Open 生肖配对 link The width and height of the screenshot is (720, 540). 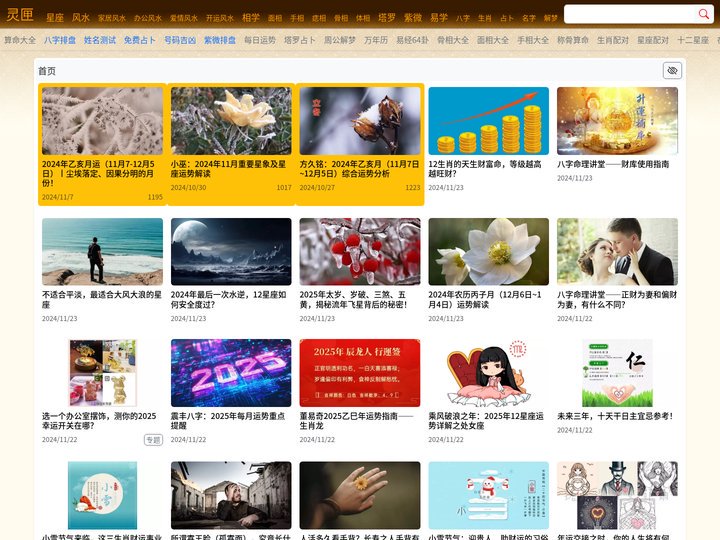point(613,40)
